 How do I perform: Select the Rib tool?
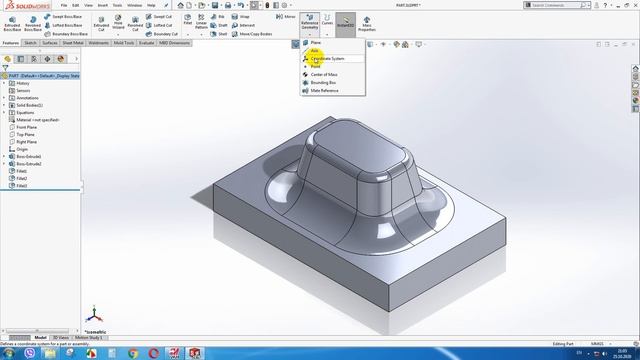(x=218, y=17)
